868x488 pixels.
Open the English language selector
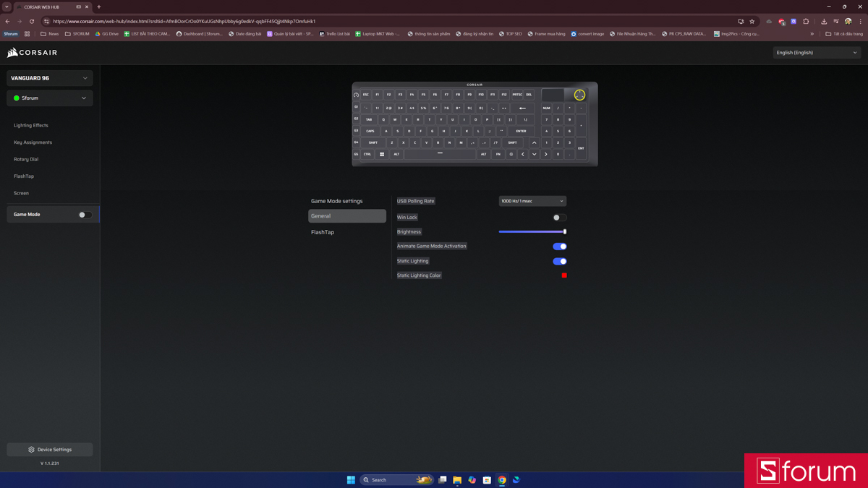(816, 53)
